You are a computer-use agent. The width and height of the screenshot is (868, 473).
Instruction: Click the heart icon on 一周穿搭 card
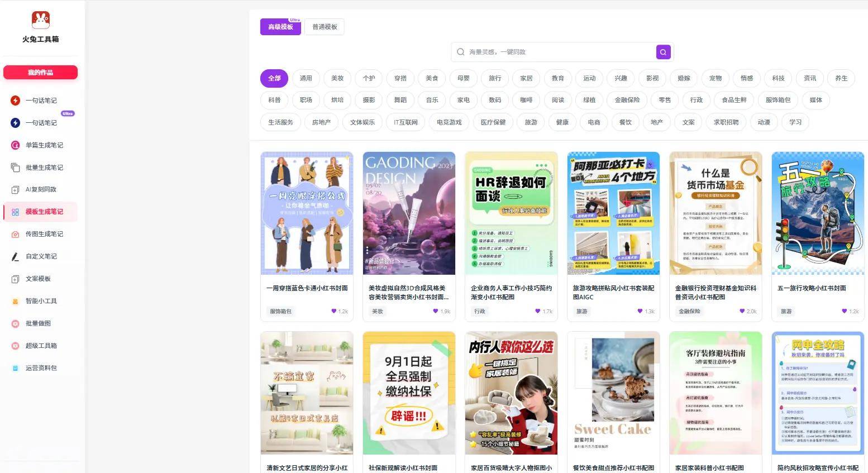334,311
